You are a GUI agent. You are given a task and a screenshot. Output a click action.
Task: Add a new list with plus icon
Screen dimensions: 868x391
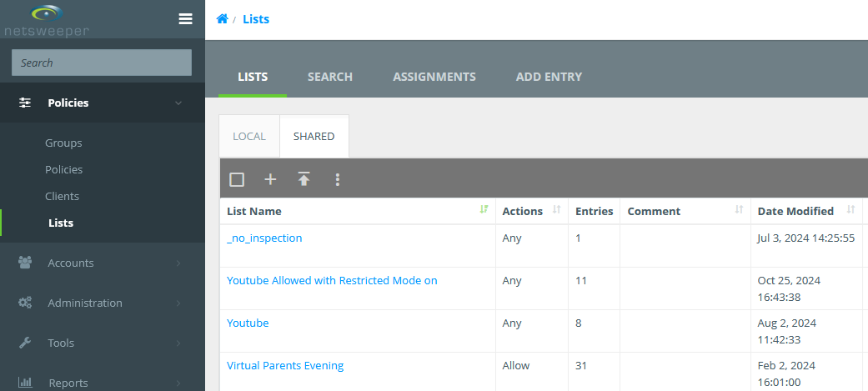pos(270,179)
